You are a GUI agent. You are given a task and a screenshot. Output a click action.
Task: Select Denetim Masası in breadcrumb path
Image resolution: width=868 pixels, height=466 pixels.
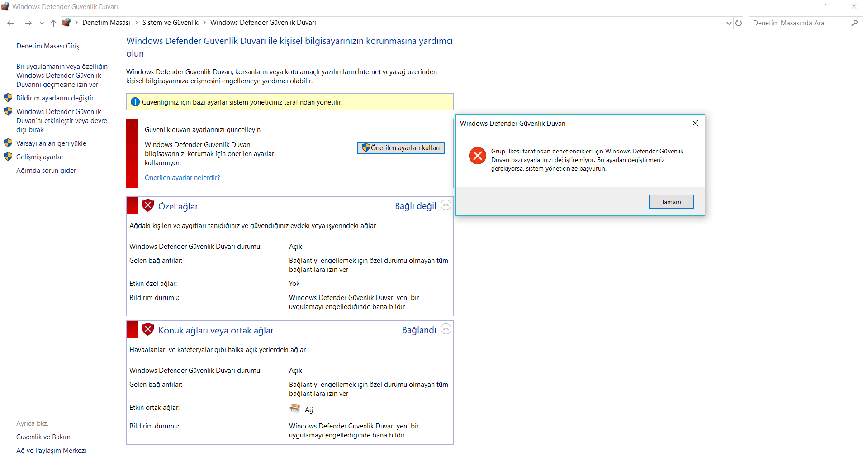[106, 23]
